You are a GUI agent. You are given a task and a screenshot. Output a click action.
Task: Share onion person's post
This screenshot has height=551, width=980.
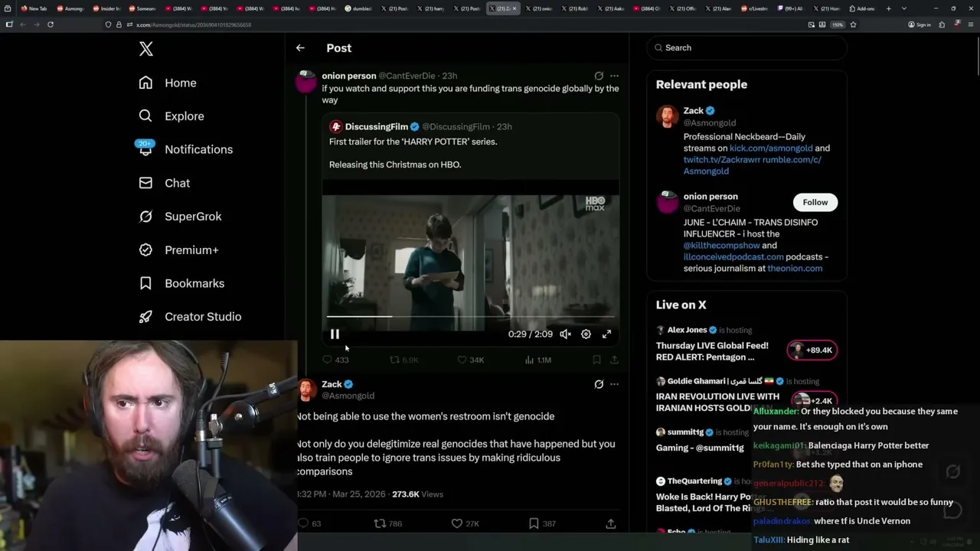pos(614,360)
